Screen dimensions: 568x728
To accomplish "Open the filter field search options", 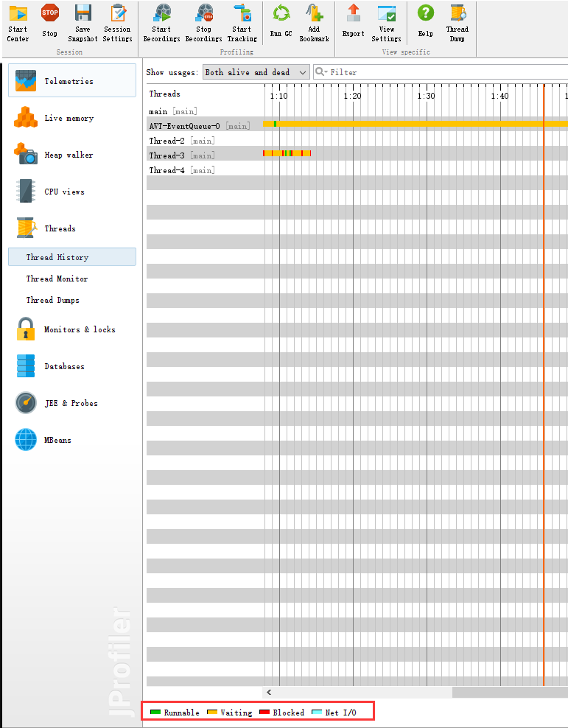I will coord(320,73).
